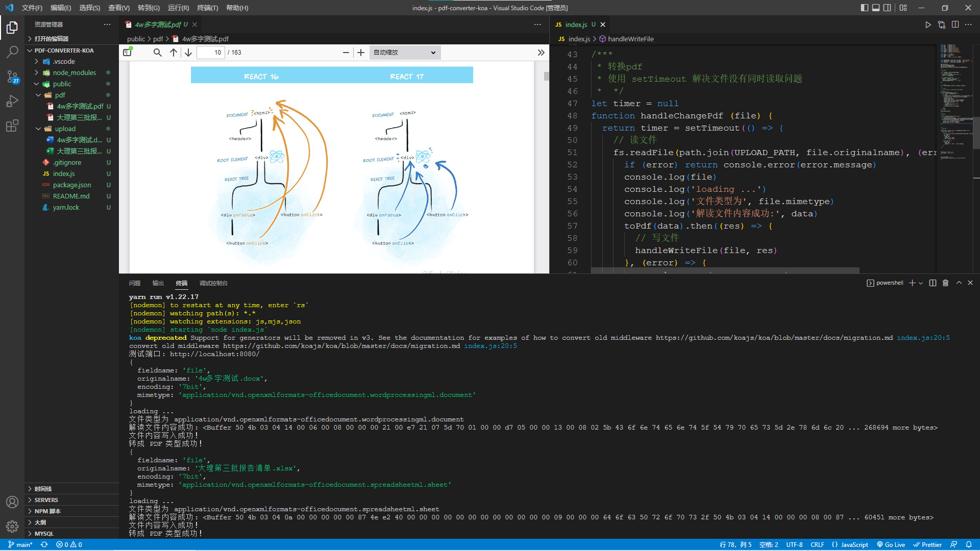Click Go Live in status bar

click(x=891, y=544)
